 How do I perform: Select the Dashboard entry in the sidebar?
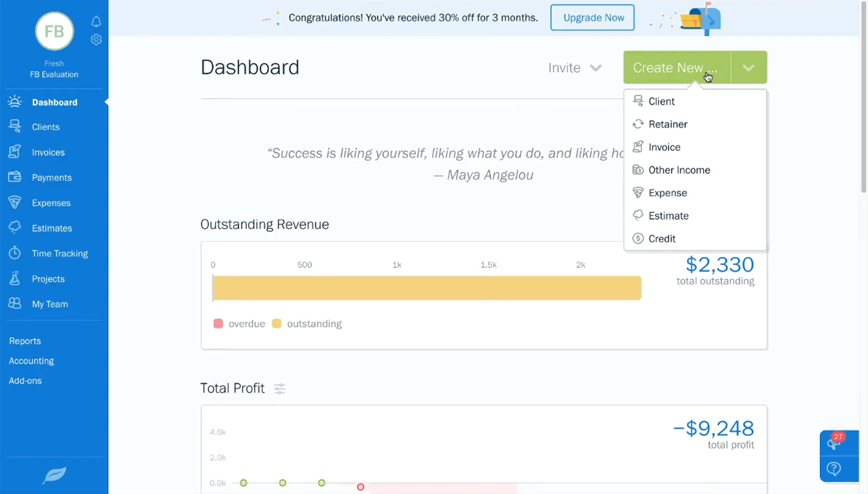pyautogui.click(x=55, y=101)
